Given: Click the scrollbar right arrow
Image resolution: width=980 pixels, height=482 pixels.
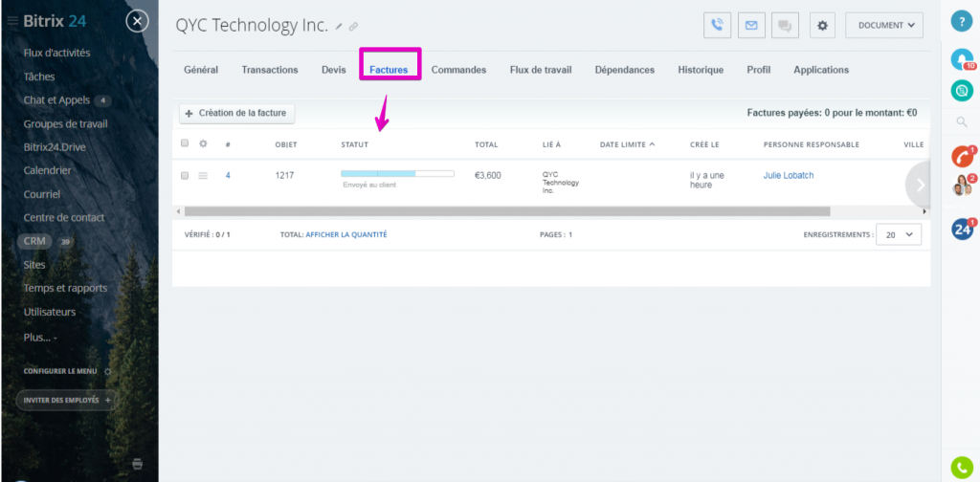Looking at the screenshot, I should (925, 211).
